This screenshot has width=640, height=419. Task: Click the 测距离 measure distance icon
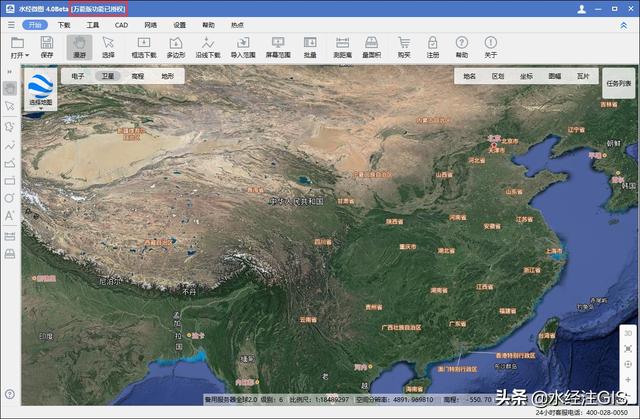click(342, 47)
